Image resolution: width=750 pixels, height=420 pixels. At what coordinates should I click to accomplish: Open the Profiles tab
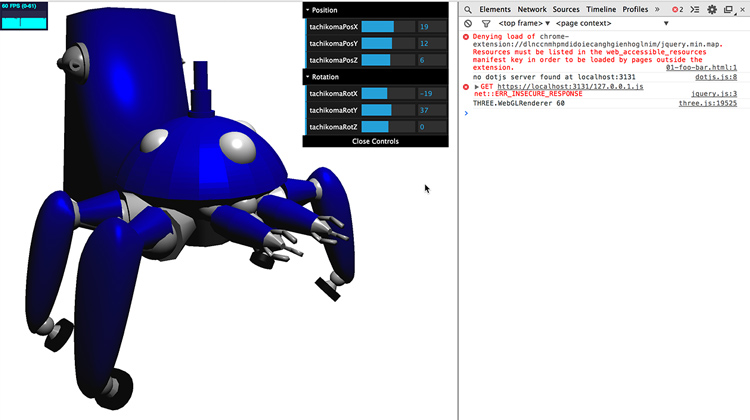(x=635, y=9)
